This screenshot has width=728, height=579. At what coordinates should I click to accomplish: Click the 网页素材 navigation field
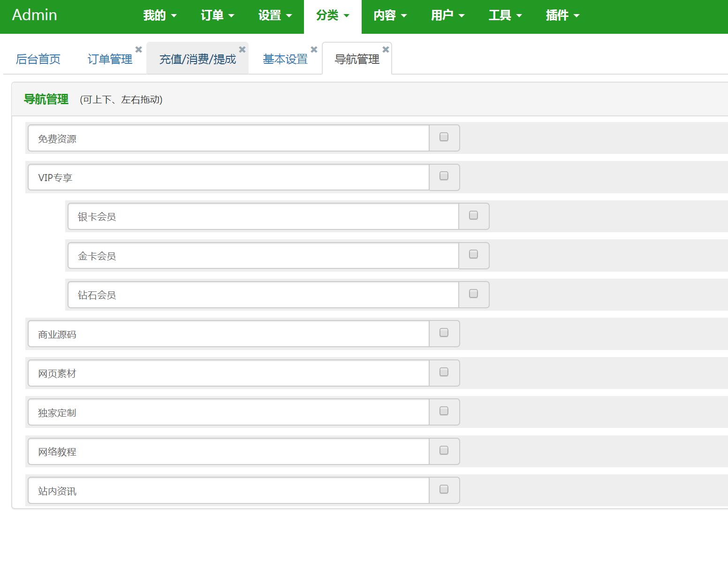point(229,373)
